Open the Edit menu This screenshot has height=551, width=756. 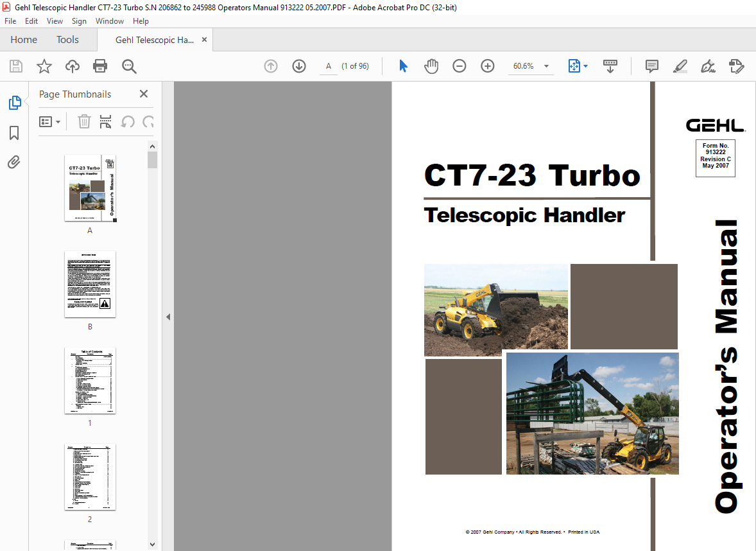coord(31,21)
